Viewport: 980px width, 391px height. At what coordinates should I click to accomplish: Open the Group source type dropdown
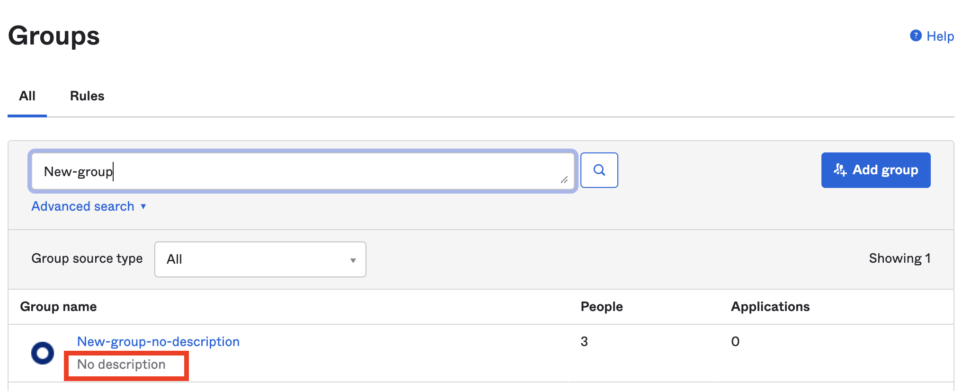point(260,259)
